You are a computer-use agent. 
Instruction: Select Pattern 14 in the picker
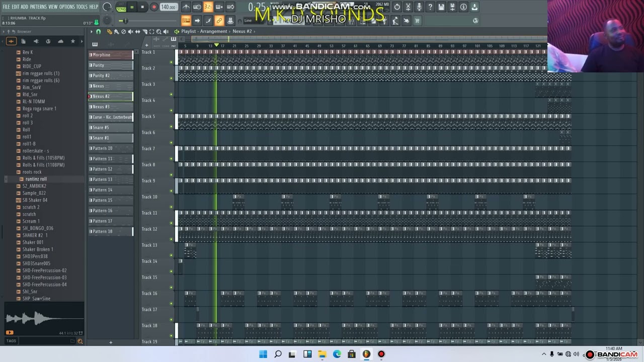[x=111, y=190]
